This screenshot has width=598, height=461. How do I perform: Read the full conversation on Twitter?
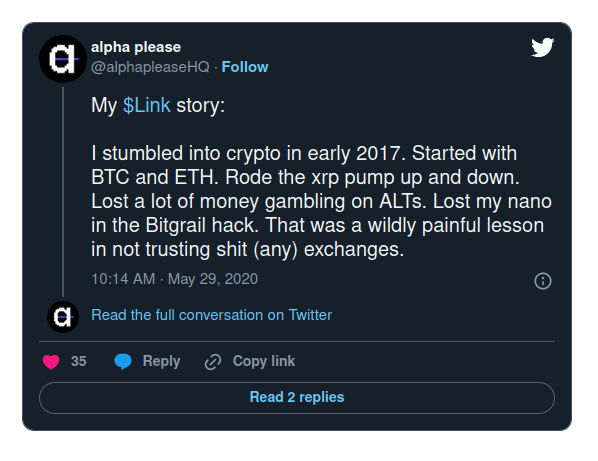coord(212,315)
